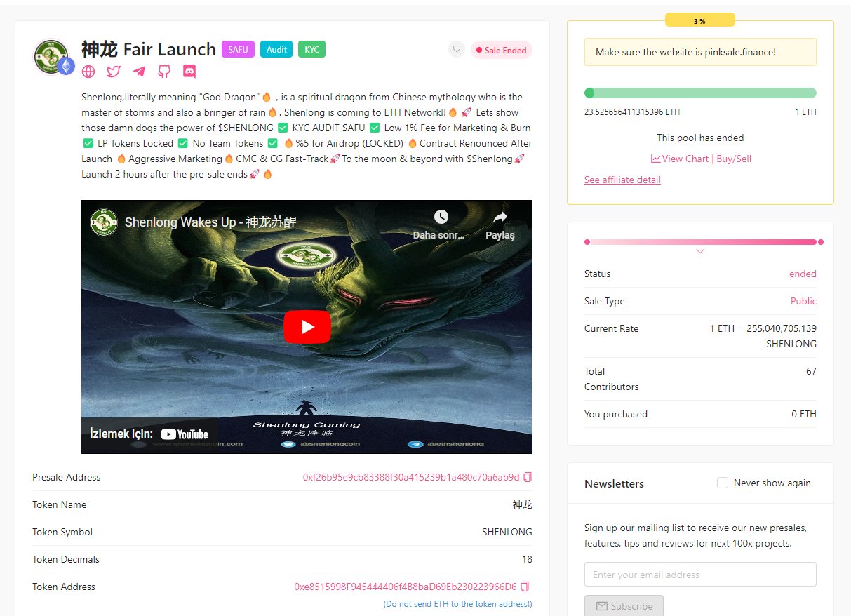Click the 'Do not send ETH' warning text

(457, 604)
